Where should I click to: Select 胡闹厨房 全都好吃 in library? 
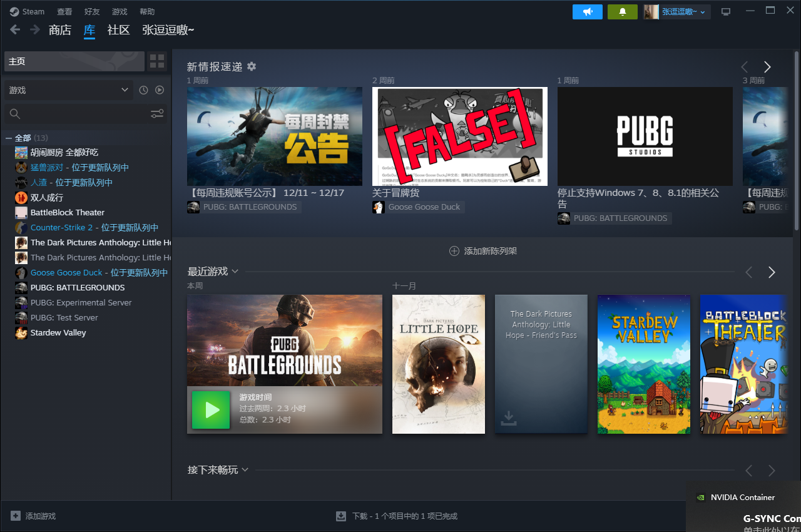point(64,152)
